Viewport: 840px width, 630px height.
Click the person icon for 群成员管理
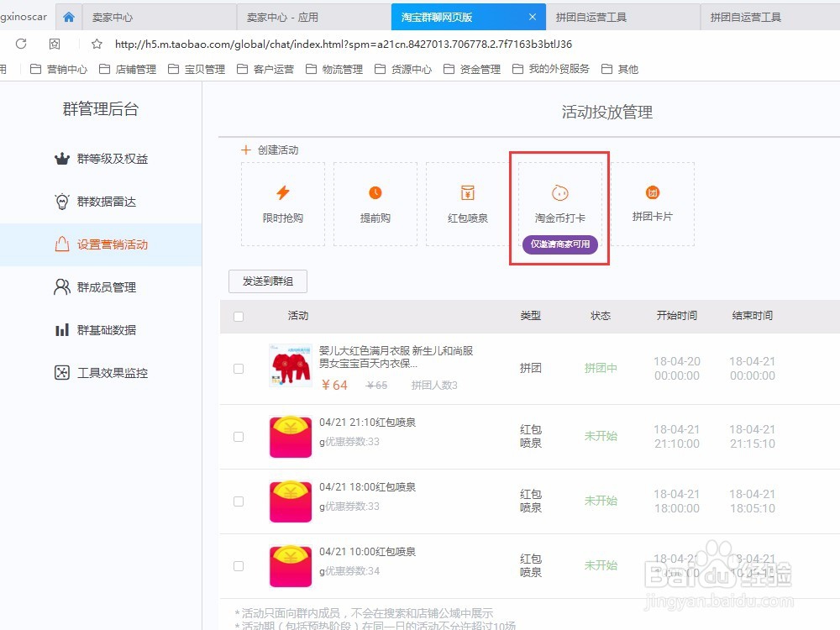pos(62,287)
